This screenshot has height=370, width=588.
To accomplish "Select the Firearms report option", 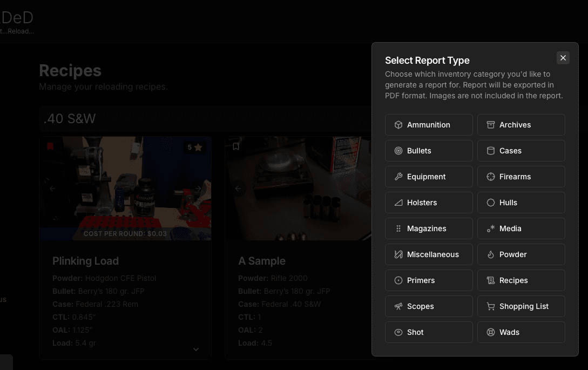I will coord(521,177).
